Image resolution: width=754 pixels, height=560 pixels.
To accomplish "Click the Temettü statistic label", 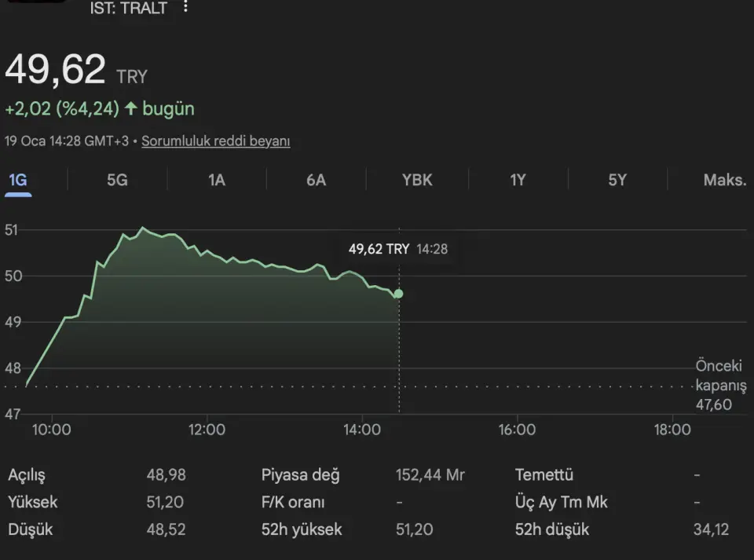I will [x=544, y=475].
